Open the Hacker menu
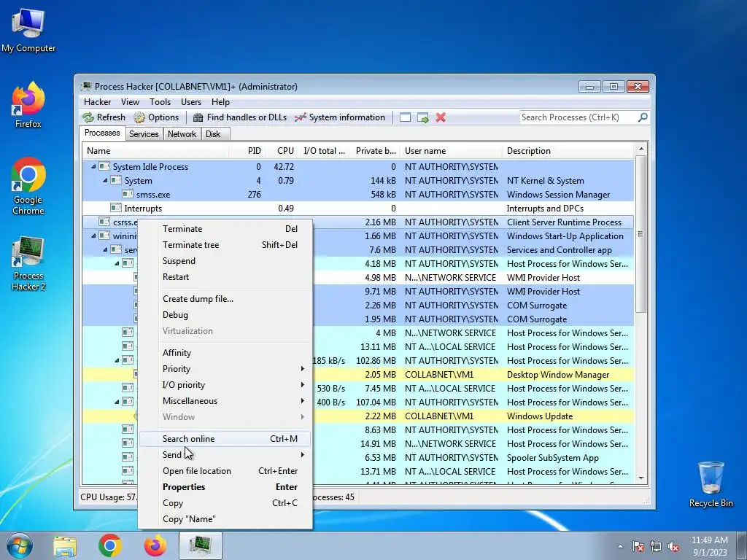 click(97, 102)
